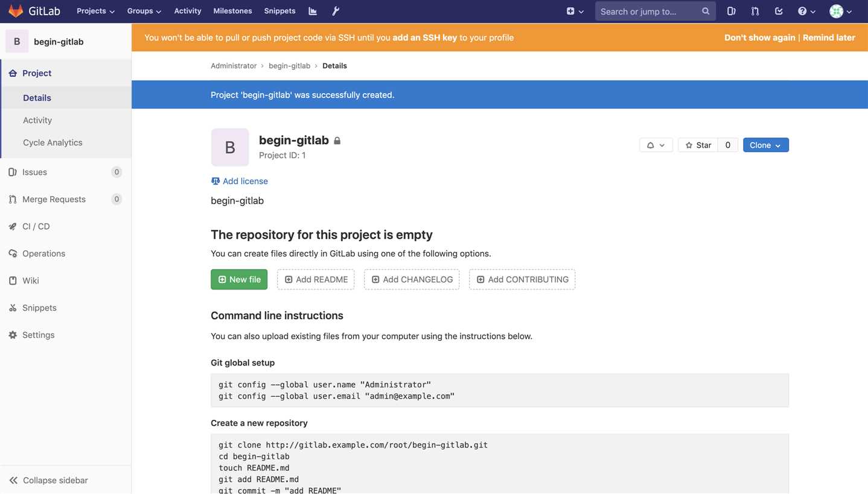Click the Snippets scissors icon

13,308
